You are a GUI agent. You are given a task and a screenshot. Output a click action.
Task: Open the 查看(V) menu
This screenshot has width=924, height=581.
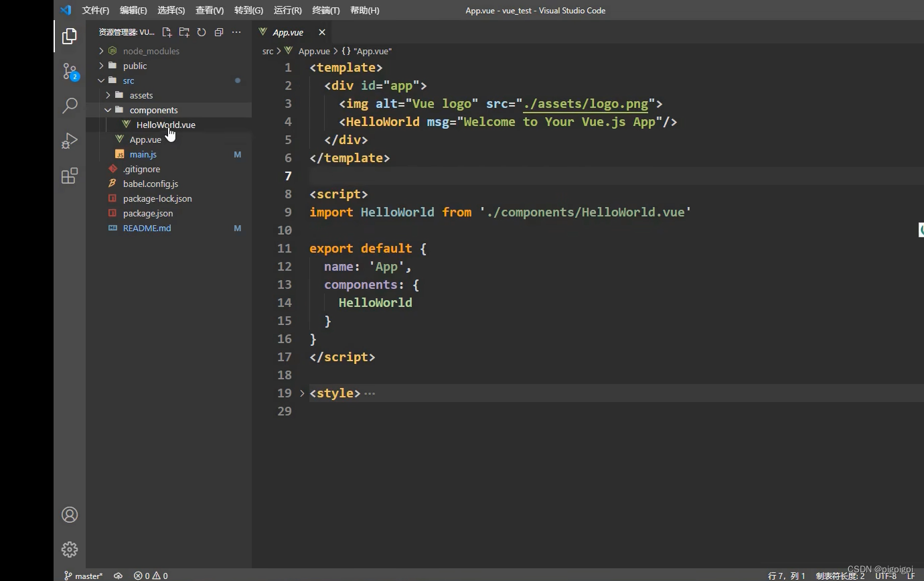[210, 10]
